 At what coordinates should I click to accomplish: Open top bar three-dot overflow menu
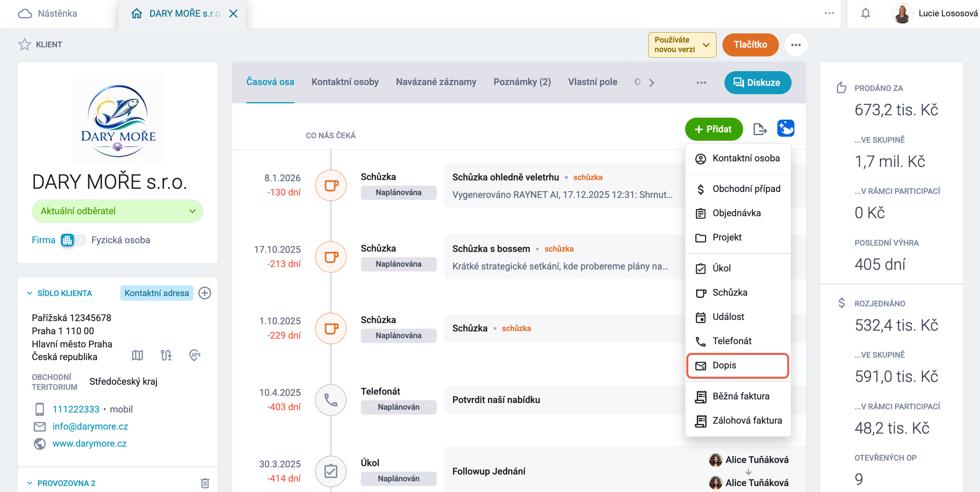tap(829, 14)
